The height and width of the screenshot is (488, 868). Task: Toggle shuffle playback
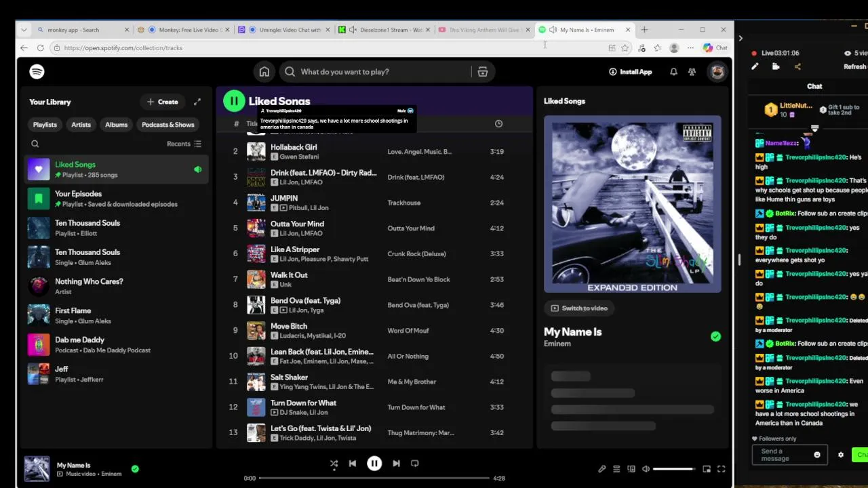(x=334, y=464)
